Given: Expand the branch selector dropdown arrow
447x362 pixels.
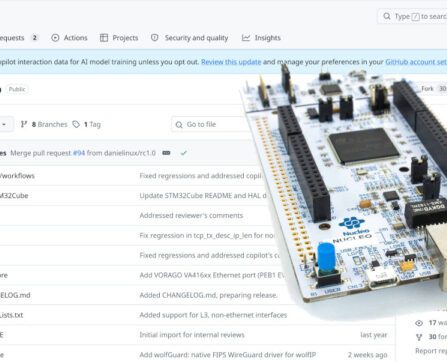Looking at the screenshot, I should pos(4,124).
